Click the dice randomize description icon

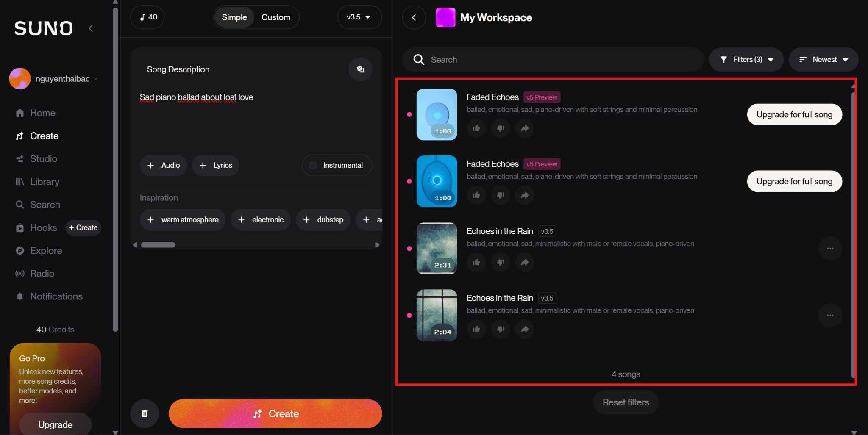(x=360, y=69)
